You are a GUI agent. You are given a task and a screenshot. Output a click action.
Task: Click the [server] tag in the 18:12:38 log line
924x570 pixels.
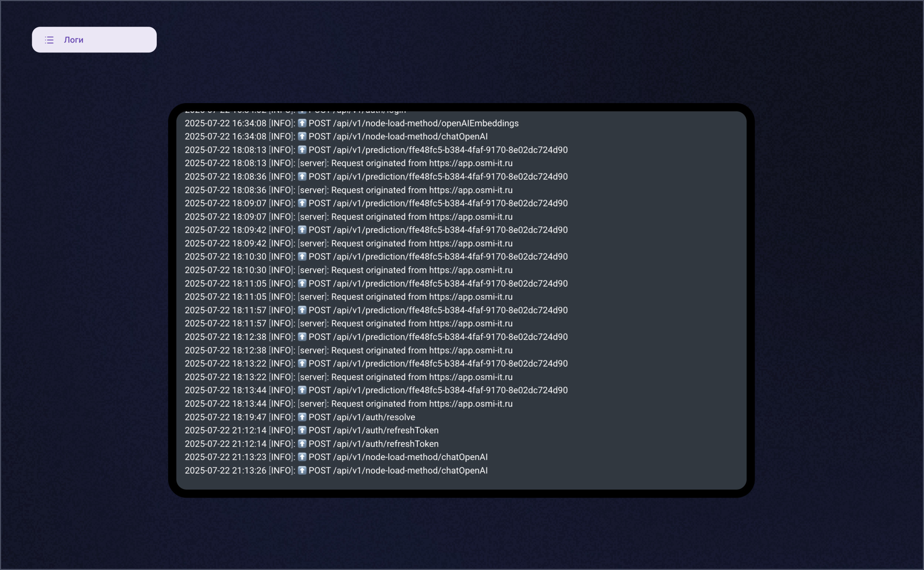click(x=313, y=350)
